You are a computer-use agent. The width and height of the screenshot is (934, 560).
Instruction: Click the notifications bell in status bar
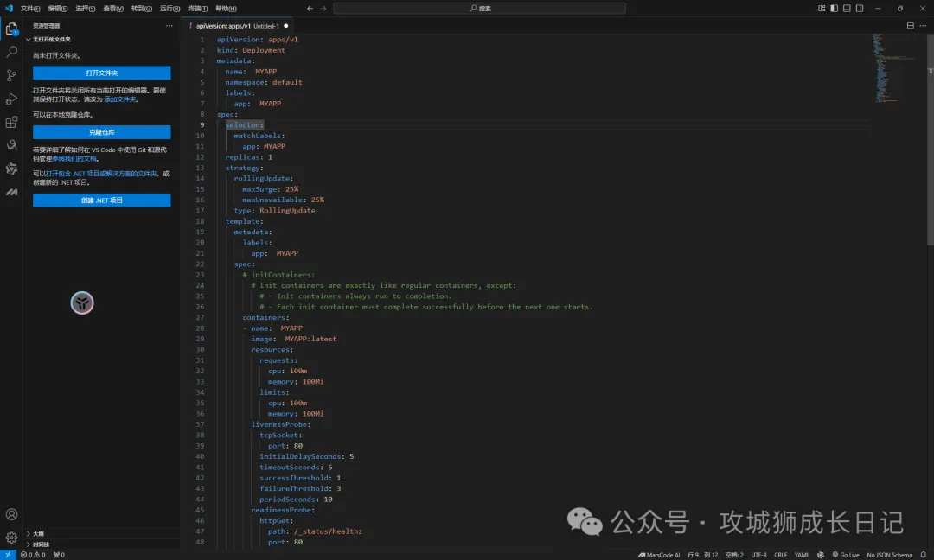point(923,555)
